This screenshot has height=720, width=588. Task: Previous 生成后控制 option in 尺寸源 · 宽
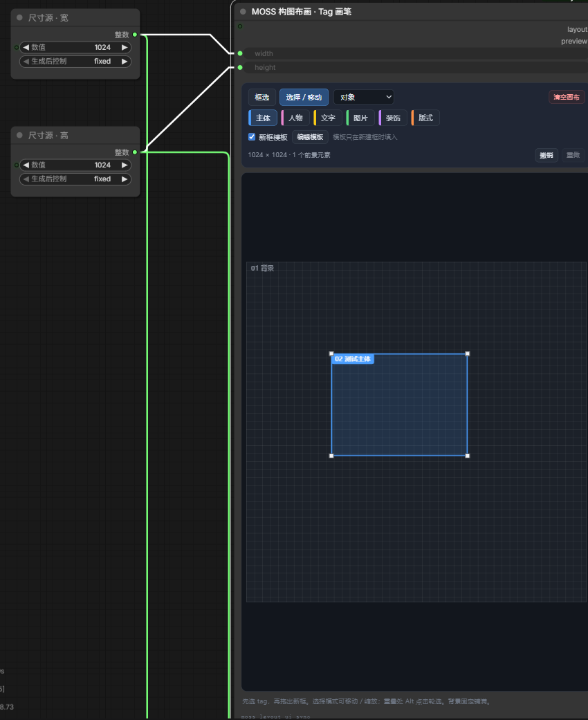(x=26, y=61)
